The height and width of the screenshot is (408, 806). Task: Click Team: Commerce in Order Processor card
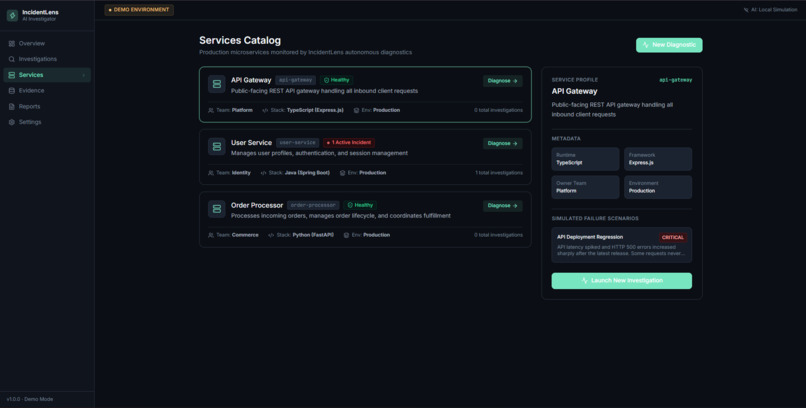click(233, 235)
